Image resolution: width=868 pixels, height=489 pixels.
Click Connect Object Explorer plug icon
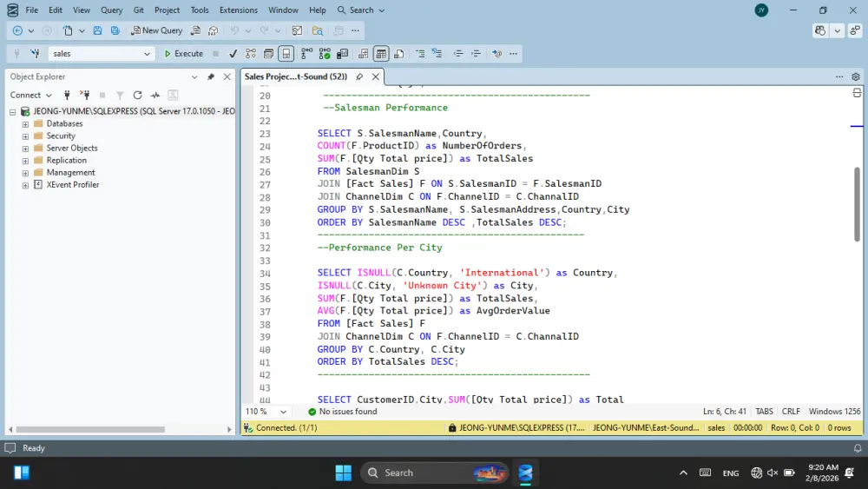(67, 96)
